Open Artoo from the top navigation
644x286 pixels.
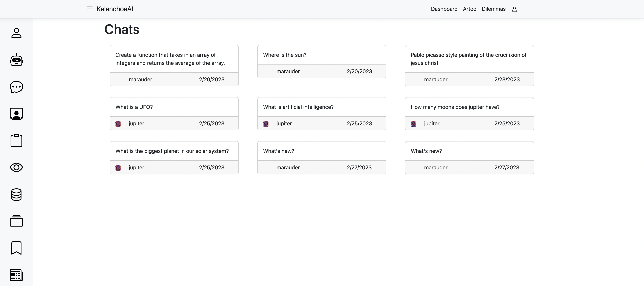coord(469,9)
